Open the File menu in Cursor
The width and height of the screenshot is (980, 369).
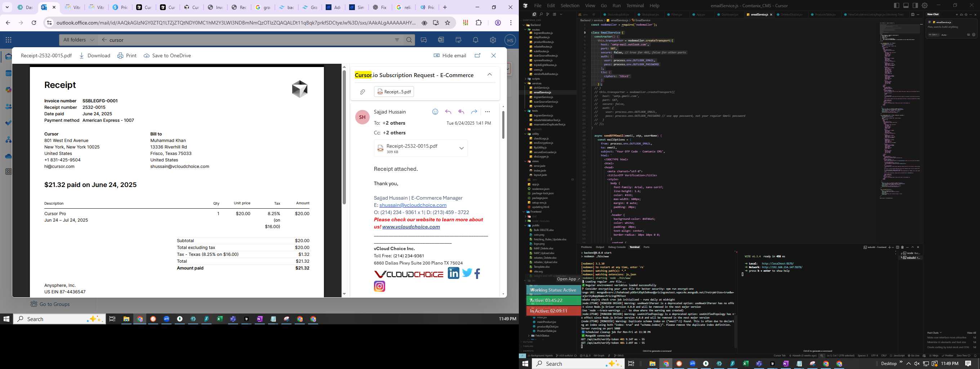(x=538, y=6)
